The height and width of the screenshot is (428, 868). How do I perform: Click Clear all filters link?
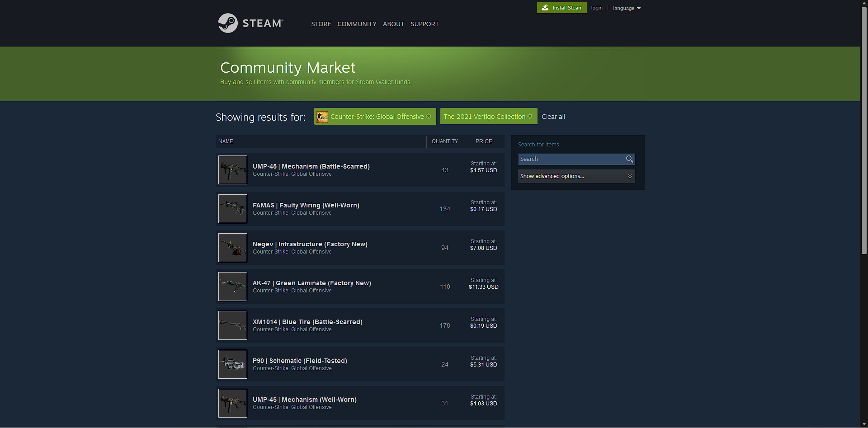(553, 117)
